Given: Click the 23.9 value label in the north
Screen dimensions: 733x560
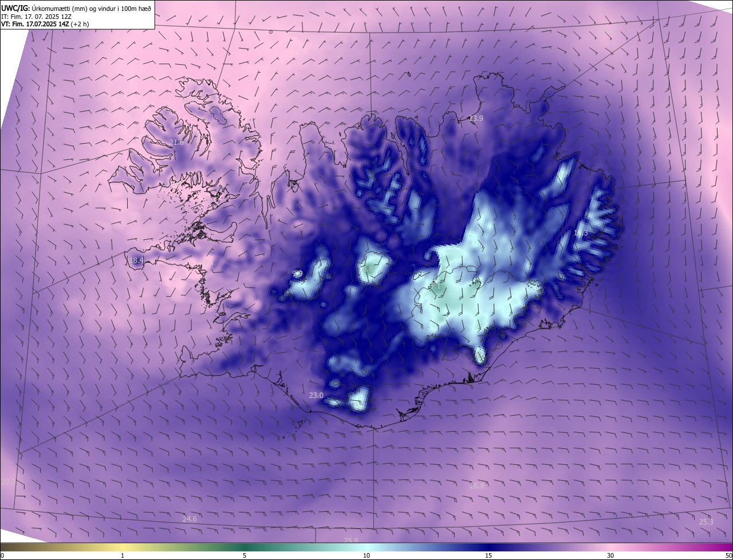Looking at the screenshot, I should pyautogui.click(x=476, y=119).
